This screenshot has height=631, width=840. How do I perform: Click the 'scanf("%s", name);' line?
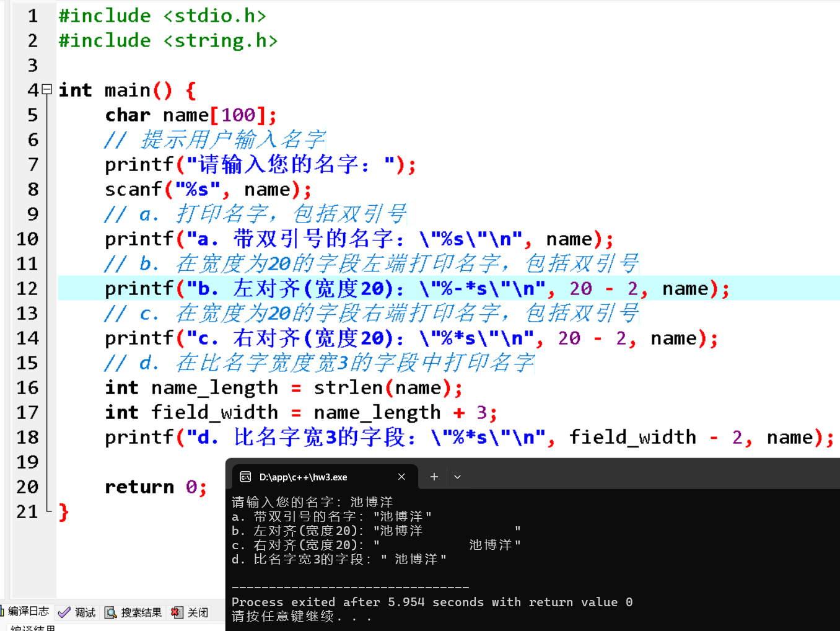[x=208, y=189]
